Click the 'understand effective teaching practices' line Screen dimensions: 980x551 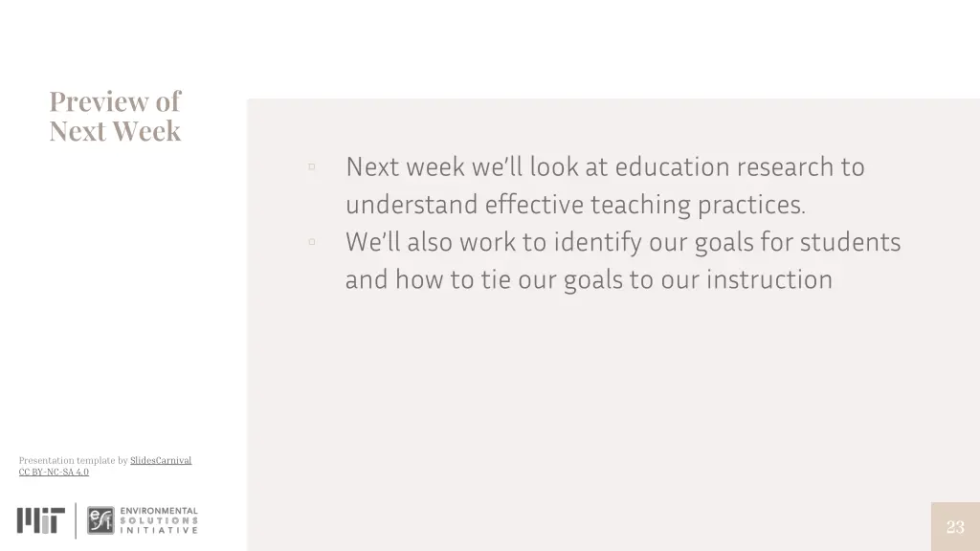point(575,205)
